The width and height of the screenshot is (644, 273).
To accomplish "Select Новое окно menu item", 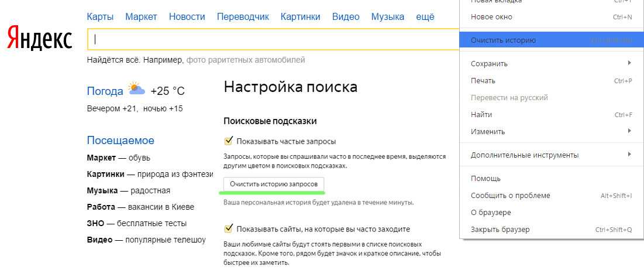I will 552,17.
